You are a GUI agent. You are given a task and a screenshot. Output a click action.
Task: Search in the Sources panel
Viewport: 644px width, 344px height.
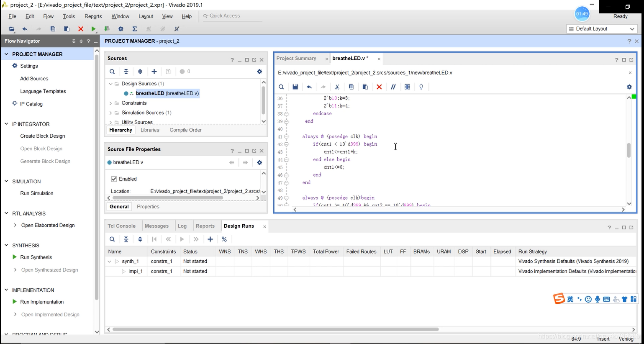point(112,72)
